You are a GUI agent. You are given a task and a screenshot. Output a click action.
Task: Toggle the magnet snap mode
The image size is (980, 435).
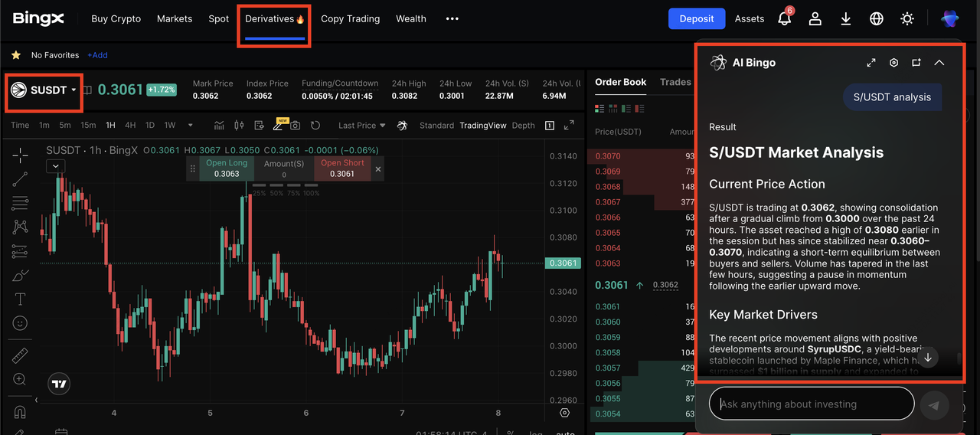point(20,412)
